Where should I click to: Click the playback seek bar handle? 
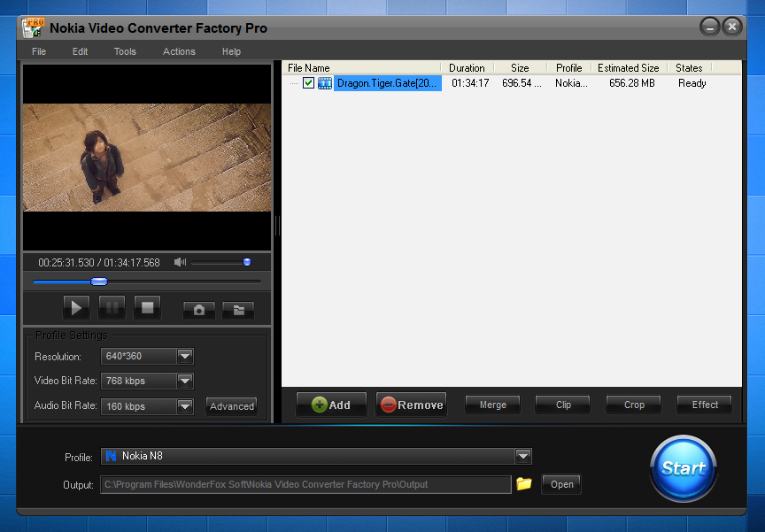click(99, 281)
